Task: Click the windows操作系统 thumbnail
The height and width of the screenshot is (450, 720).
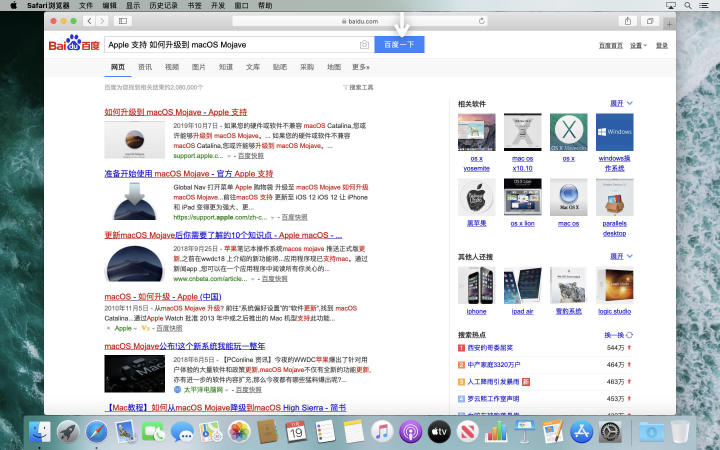Action: pyautogui.click(x=614, y=132)
